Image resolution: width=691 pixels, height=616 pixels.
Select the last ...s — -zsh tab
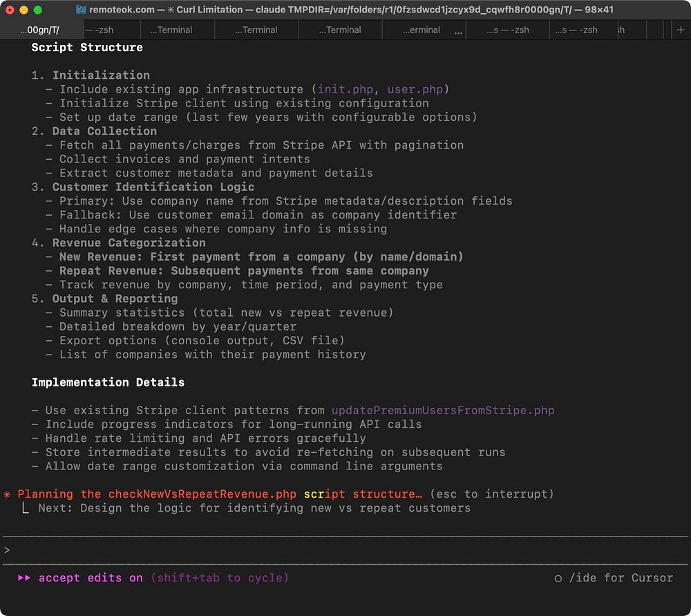pyautogui.click(x=576, y=30)
